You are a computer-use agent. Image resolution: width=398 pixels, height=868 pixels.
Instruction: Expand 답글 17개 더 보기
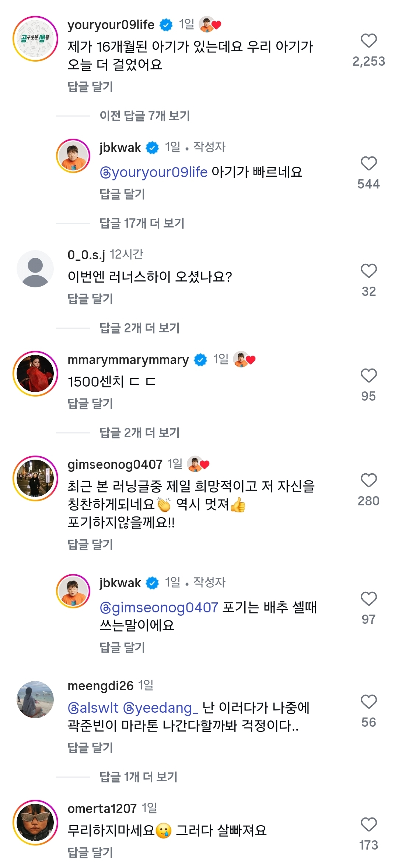click(142, 224)
